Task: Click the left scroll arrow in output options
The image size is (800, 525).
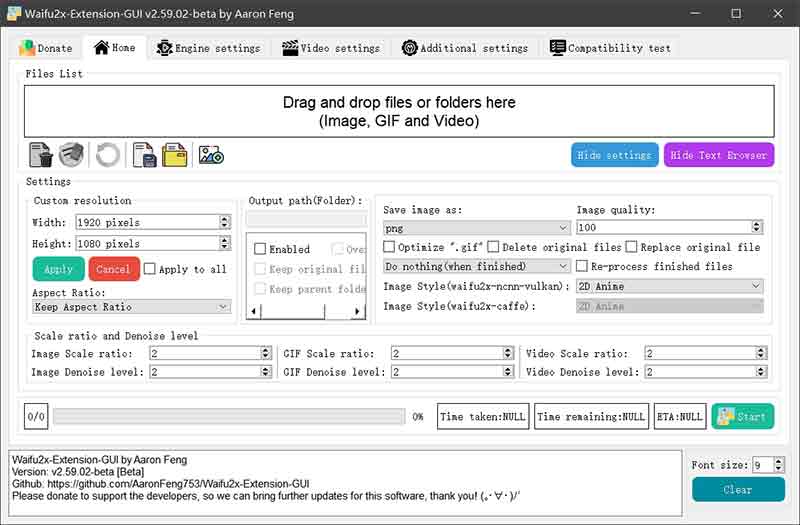Action: pos(254,311)
